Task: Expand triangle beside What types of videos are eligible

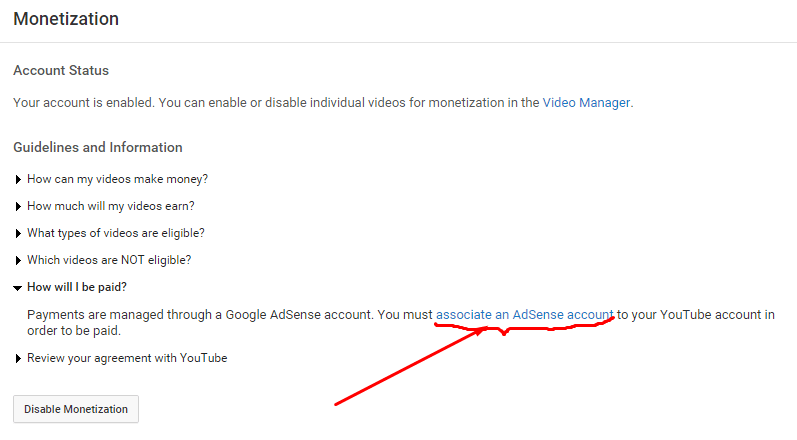Action: tap(18, 233)
